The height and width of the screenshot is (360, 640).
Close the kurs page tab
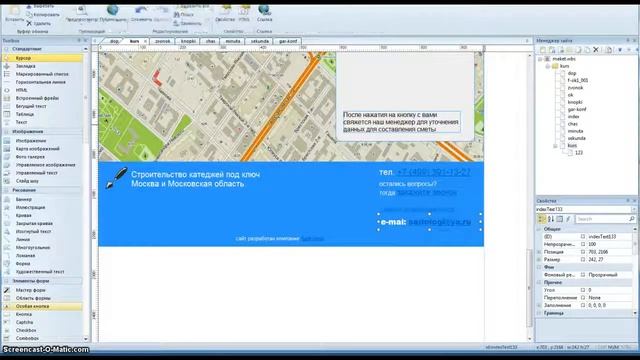coord(145,41)
